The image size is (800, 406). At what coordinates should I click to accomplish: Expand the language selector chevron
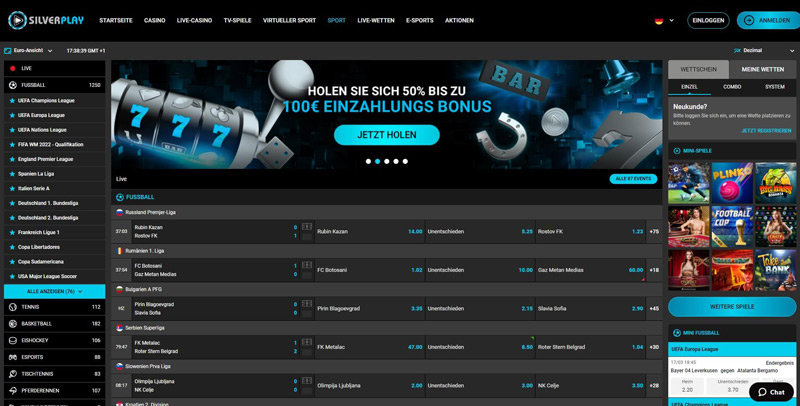coord(671,21)
